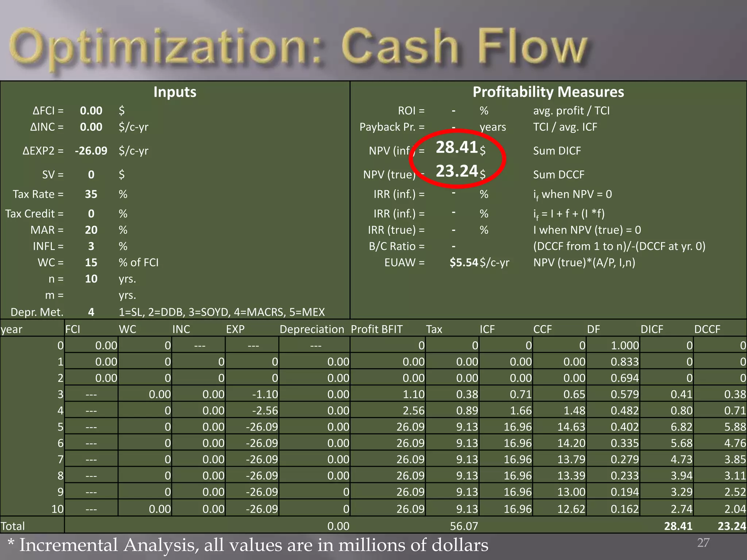Select the WC input value 15
This screenshot has height=560, width=747.
[x=91, y=262]
